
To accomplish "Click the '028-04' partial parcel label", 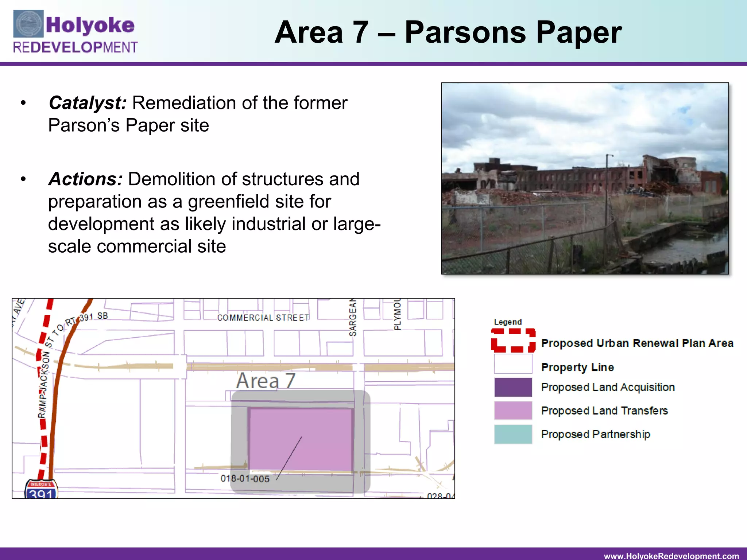I will point(441,496).
